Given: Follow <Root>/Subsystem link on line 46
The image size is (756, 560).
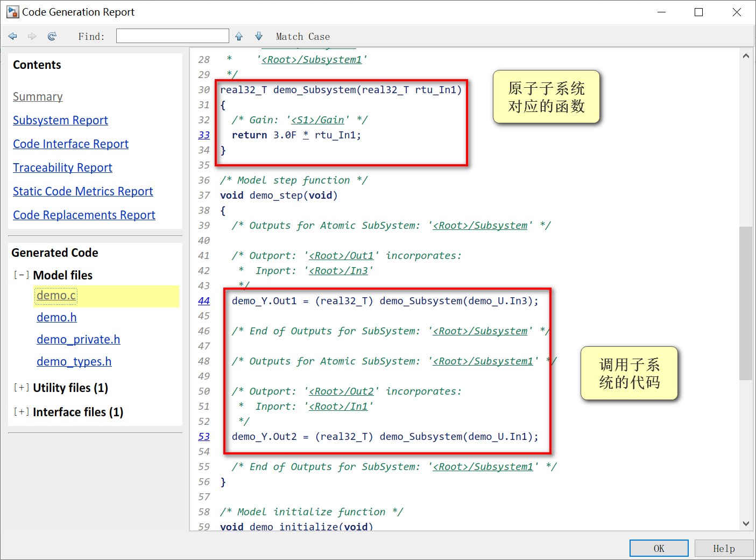Looking at the screenshot, I should coord(480,331).
